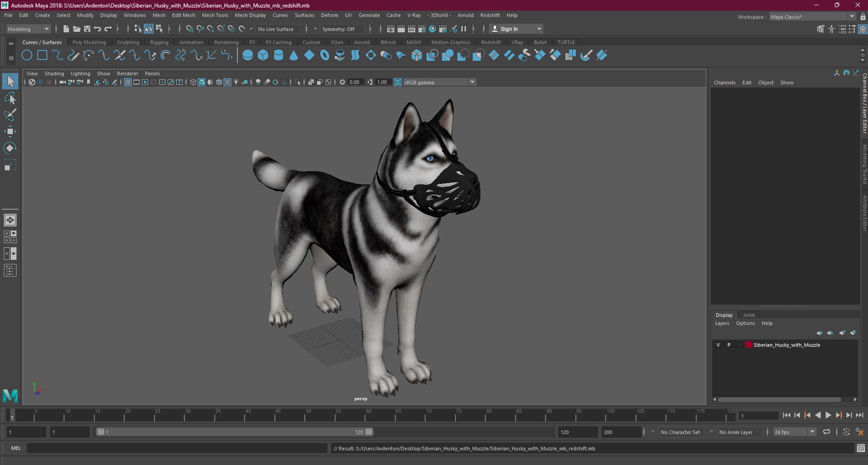
Task: Toggle the viewport grid display icon
Action: pos(128,82)
